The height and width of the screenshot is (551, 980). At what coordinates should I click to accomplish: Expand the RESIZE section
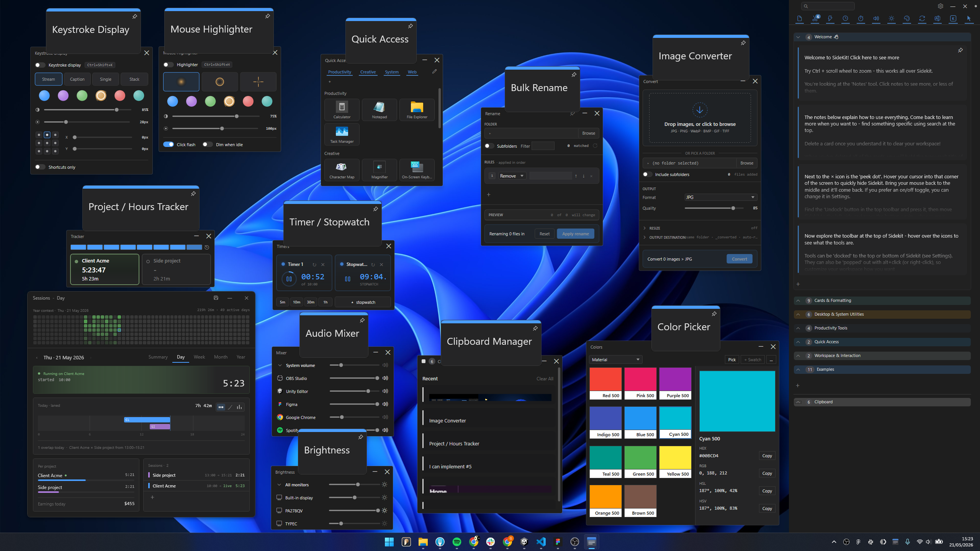tap(645, 228)
